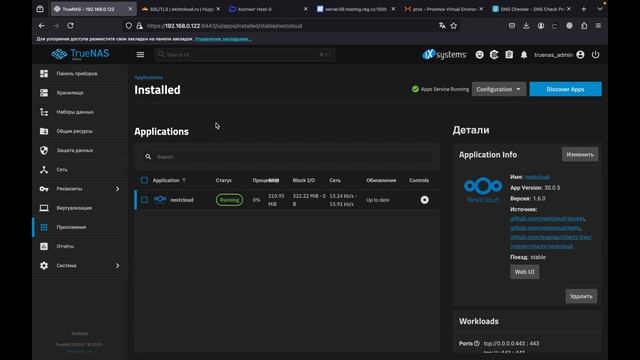
Task: Open the browser extensions icon
Action: pyautogui.click(x=584, y=26)
